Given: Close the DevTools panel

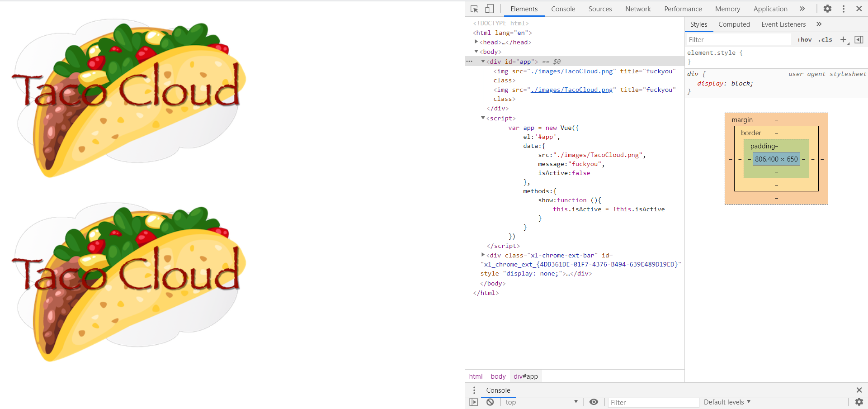Looking at the screenshot, I should 859,9.
